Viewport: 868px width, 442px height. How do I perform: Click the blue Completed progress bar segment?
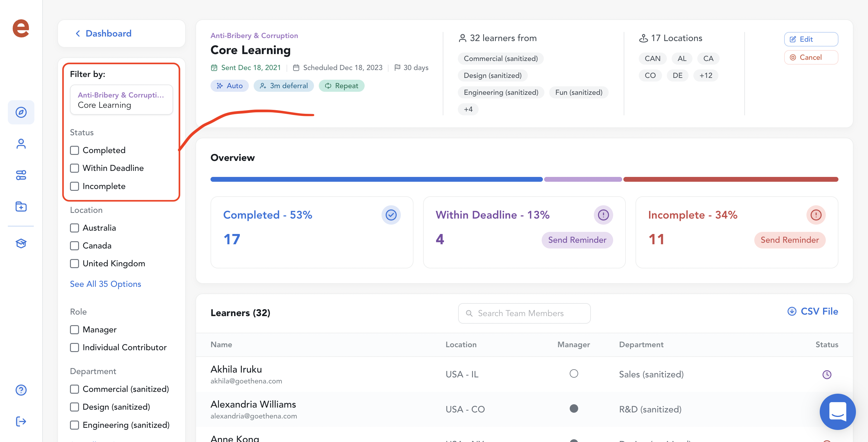coord(376,180)
